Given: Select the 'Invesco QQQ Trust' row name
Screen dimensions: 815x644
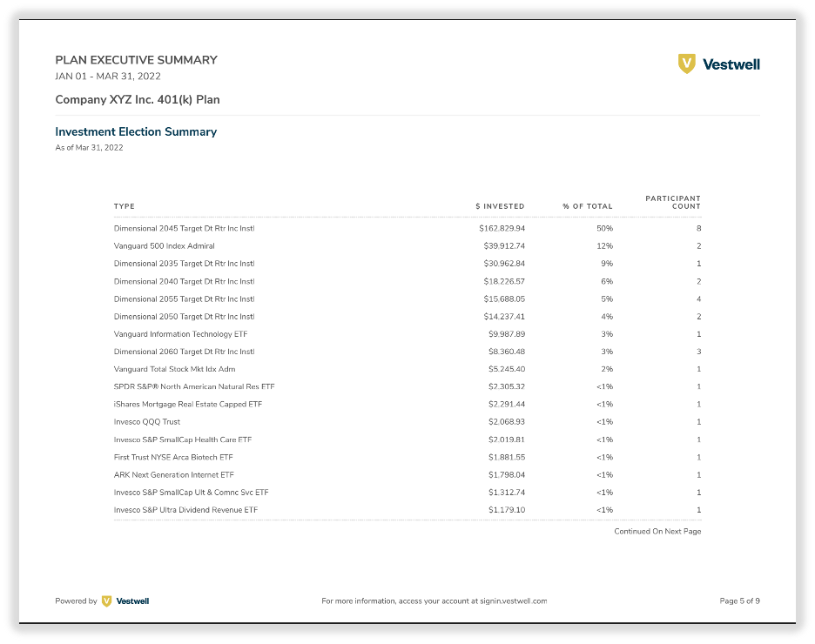Looking at the screenshot, I should 147,422.
